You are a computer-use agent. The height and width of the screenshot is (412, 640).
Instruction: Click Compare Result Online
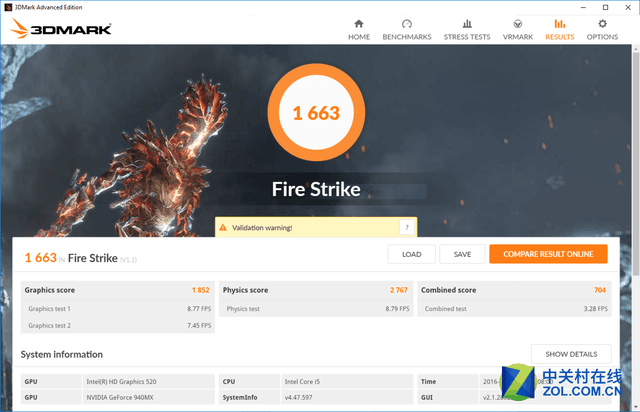tap(548, 254)
